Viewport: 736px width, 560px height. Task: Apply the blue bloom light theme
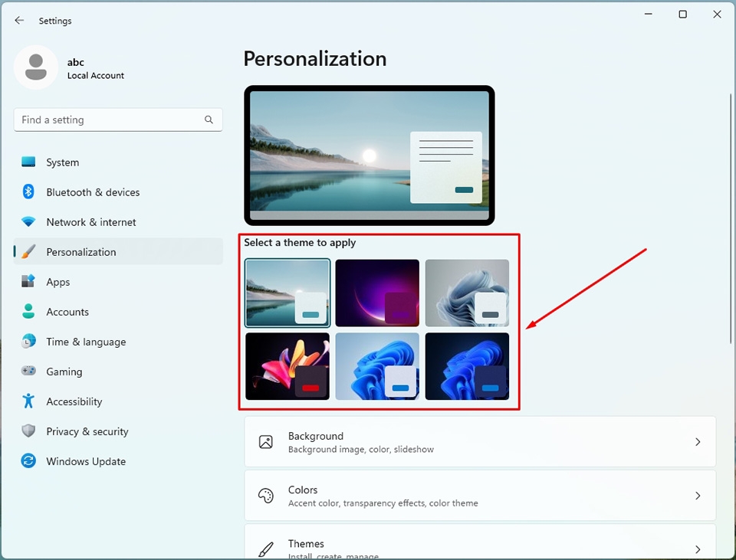(x=377, y=366)
